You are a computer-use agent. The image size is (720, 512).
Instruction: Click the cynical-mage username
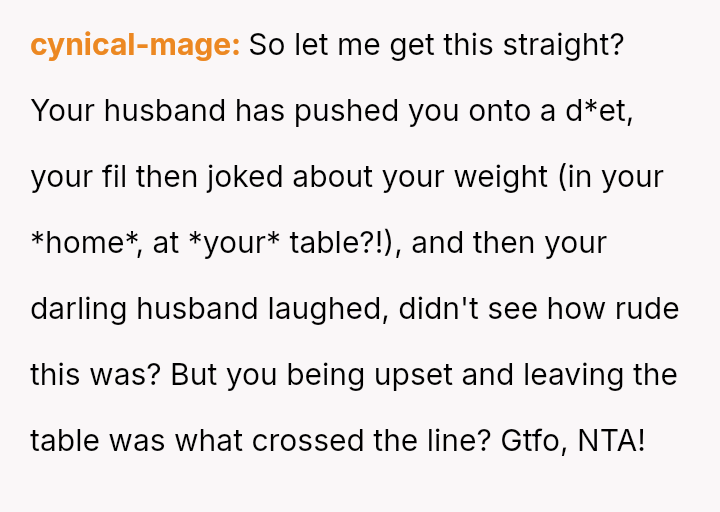coord(135,45)
